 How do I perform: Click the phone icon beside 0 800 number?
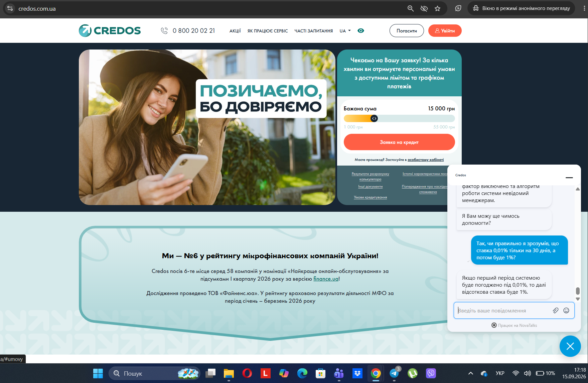164,31
